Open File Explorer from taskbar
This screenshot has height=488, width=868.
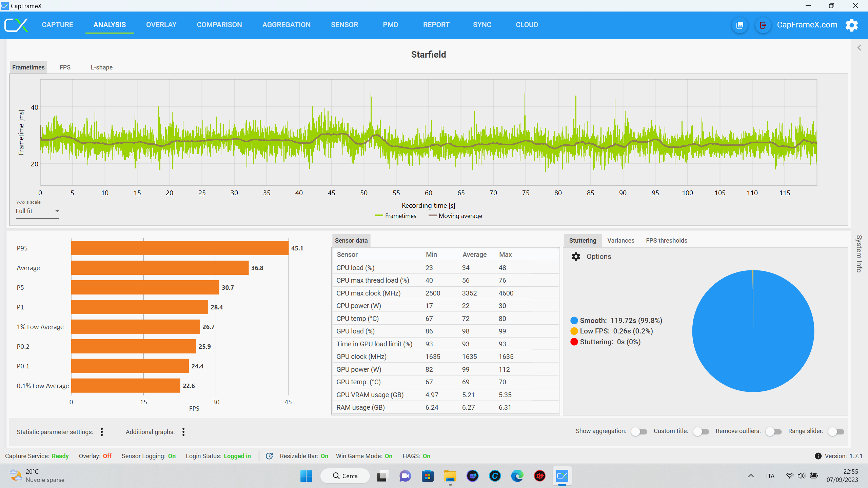(x=450, y=476)
